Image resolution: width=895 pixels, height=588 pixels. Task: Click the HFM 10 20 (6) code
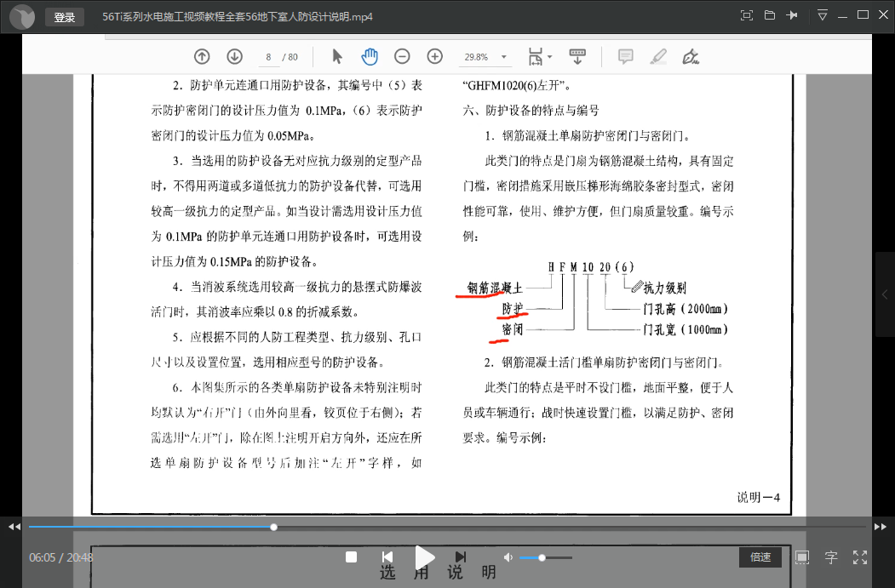591,267
